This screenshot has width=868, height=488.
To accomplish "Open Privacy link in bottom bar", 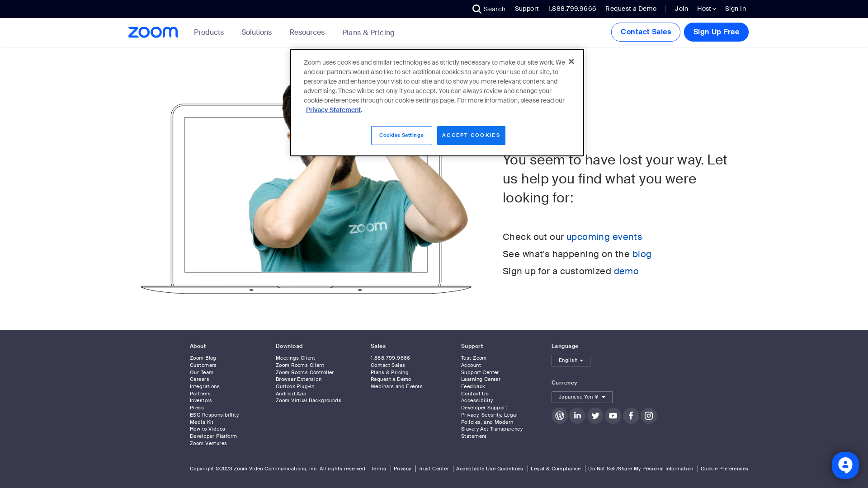I will click(x=402, y=469).
